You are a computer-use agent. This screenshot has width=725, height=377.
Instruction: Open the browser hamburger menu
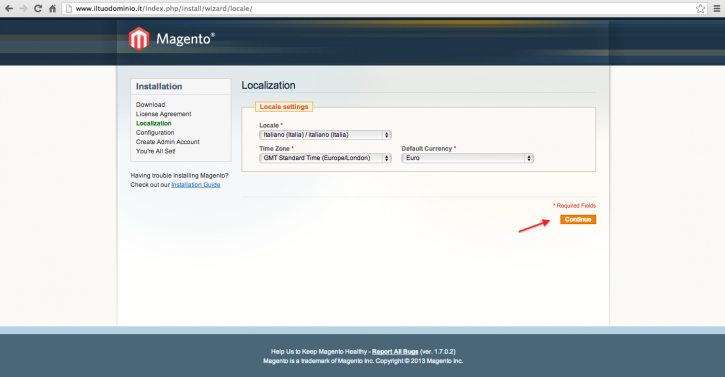(x=717, y=8)
